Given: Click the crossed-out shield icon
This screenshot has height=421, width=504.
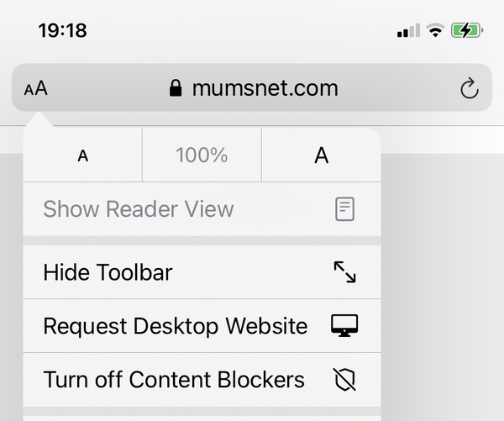Looking at the screenshot, I should pos(344,380).
